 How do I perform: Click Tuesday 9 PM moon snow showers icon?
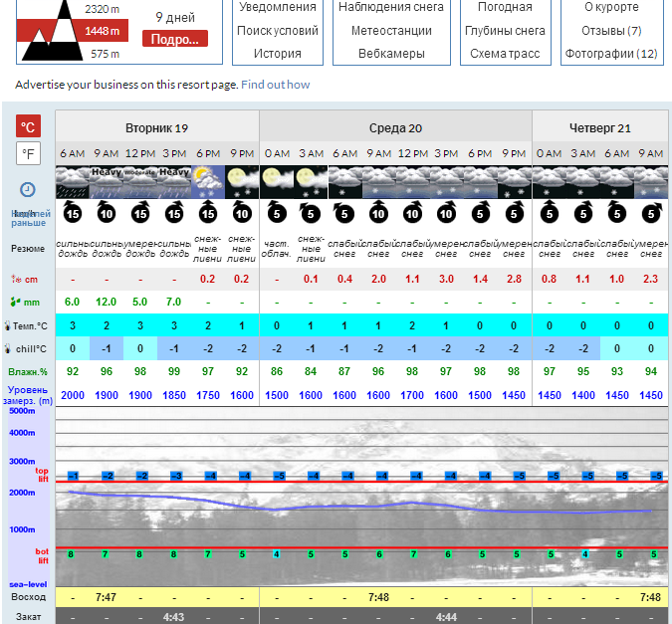(x=242, y=182)
